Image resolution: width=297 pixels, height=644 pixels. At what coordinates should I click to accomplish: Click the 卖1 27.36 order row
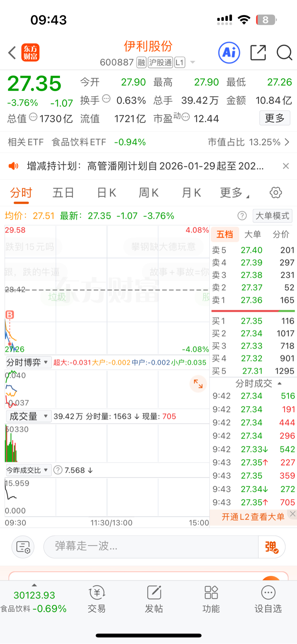253,300
